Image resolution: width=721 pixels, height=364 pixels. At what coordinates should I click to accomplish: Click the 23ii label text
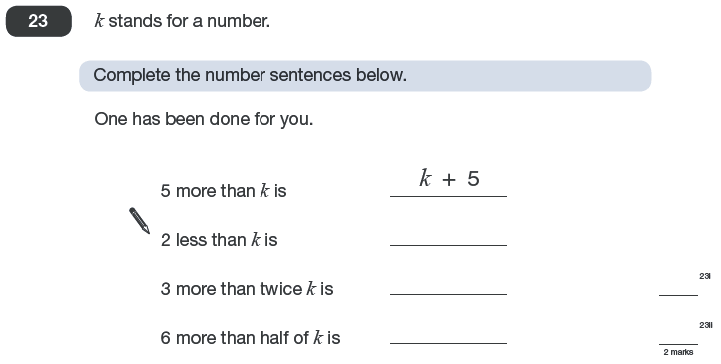[x=706, y=325]
